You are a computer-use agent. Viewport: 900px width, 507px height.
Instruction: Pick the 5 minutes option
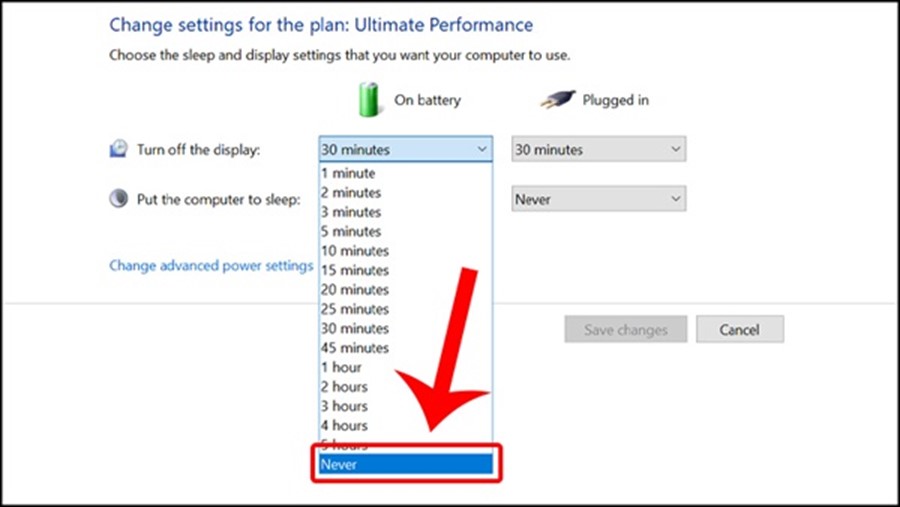point(406,231)
